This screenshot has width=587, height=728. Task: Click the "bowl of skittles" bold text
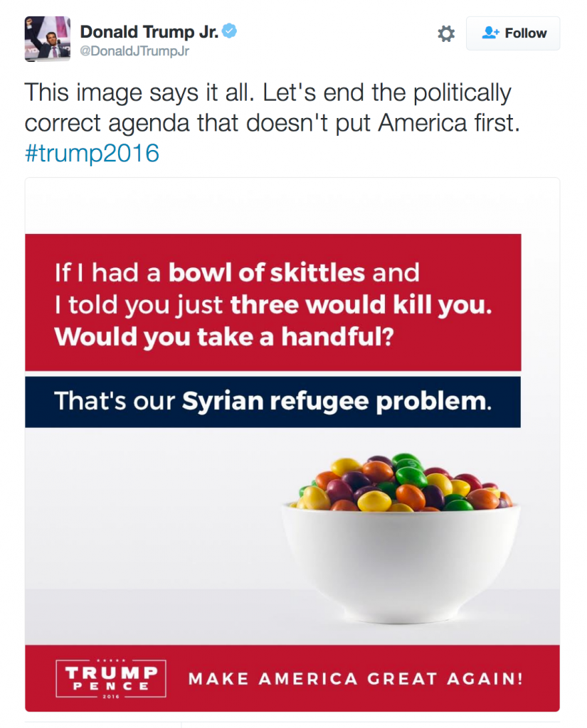click(267, 272)
